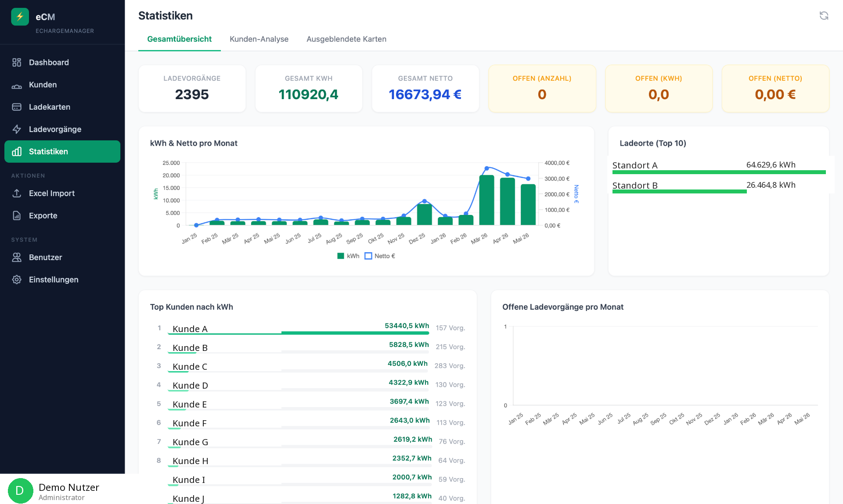This screenshot has height=504, width=843.
Task: Click Standort A label
Action: point(635,165)
